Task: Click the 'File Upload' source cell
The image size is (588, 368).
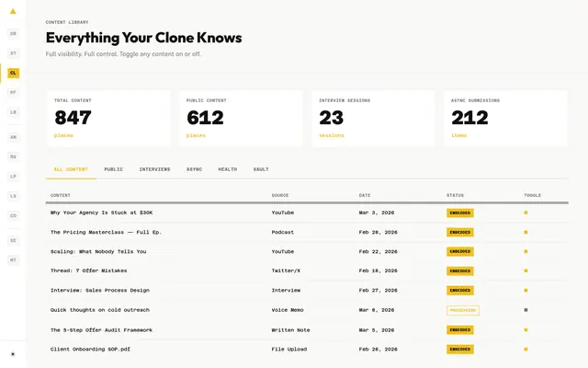Action: pos(289,350)
